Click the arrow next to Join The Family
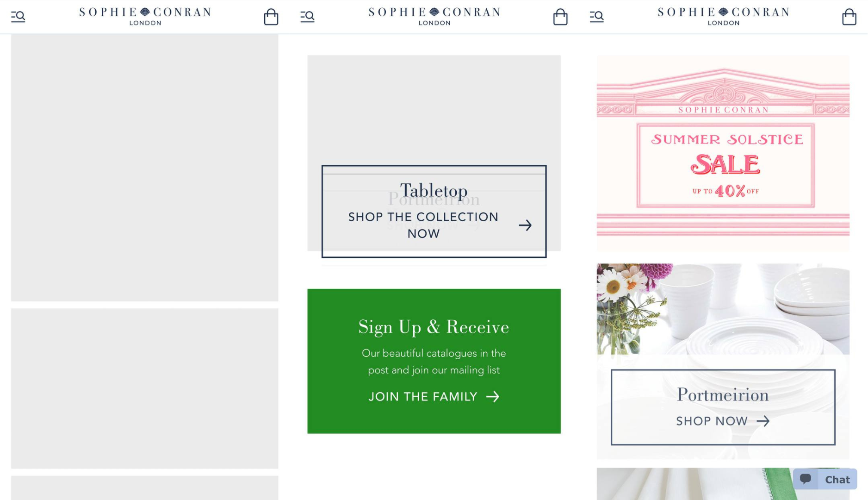Screen dimensions: 868x500 493,397
